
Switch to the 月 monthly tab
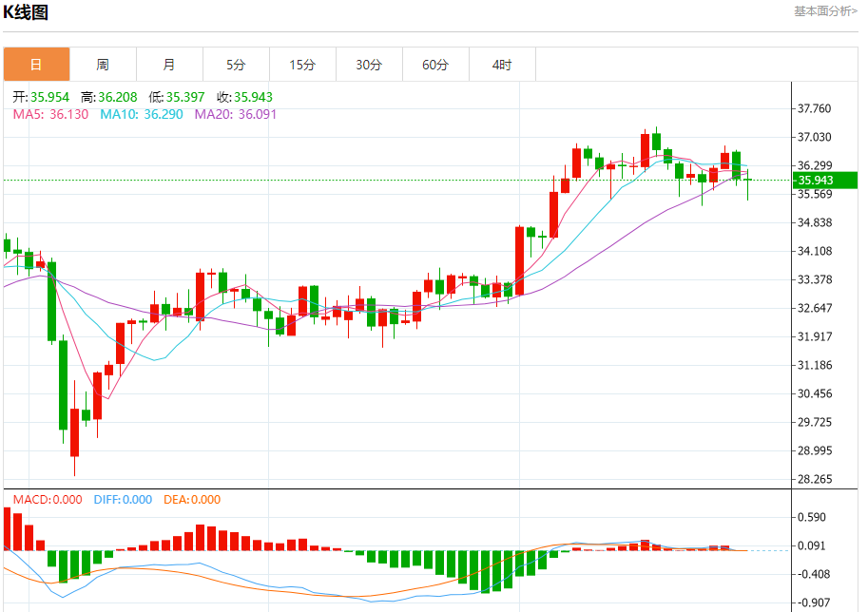pos(169,65)
